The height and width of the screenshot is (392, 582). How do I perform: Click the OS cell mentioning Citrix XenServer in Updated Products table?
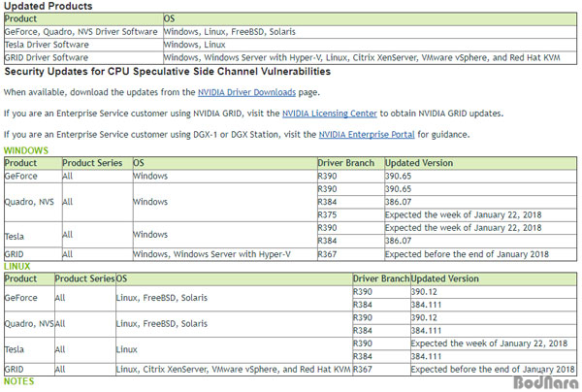[371, 58]
